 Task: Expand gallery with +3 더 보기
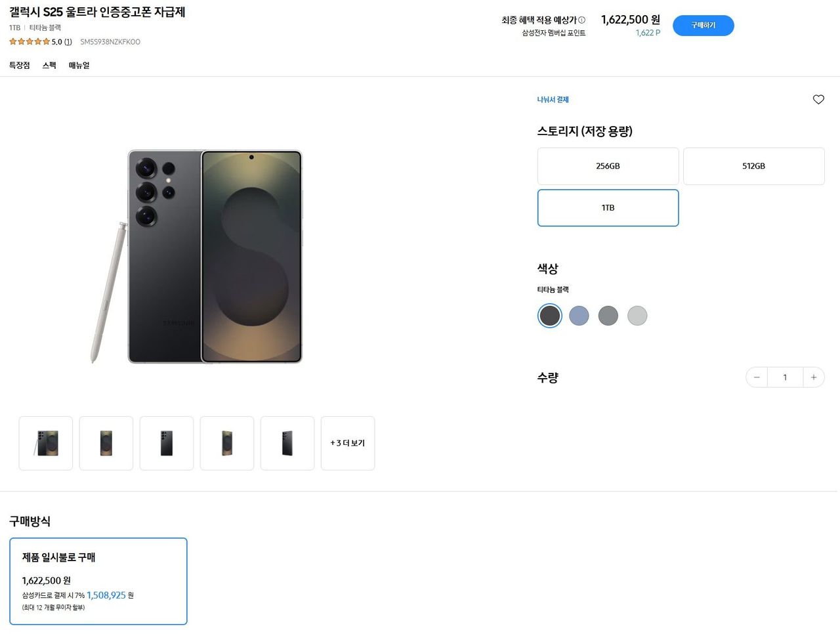348,443
